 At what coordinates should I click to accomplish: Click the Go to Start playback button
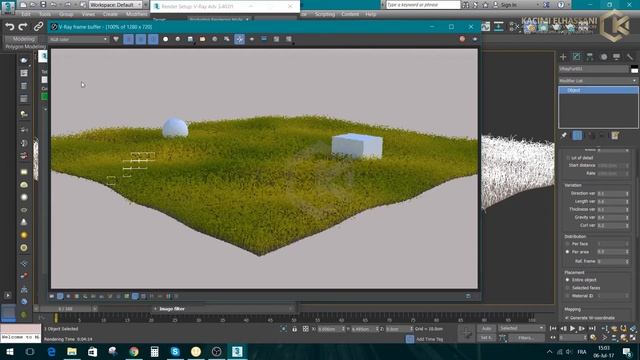click(x=553, y=329)
